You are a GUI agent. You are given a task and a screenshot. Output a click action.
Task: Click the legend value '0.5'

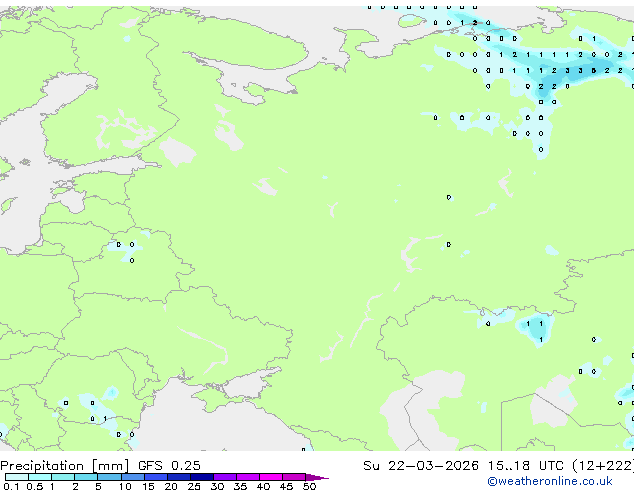34,486
